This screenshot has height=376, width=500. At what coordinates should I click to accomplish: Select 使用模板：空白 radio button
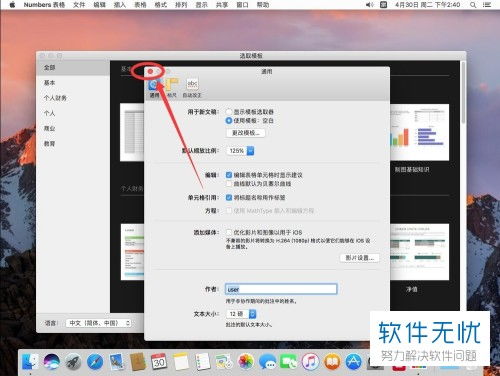pos(229,120)
